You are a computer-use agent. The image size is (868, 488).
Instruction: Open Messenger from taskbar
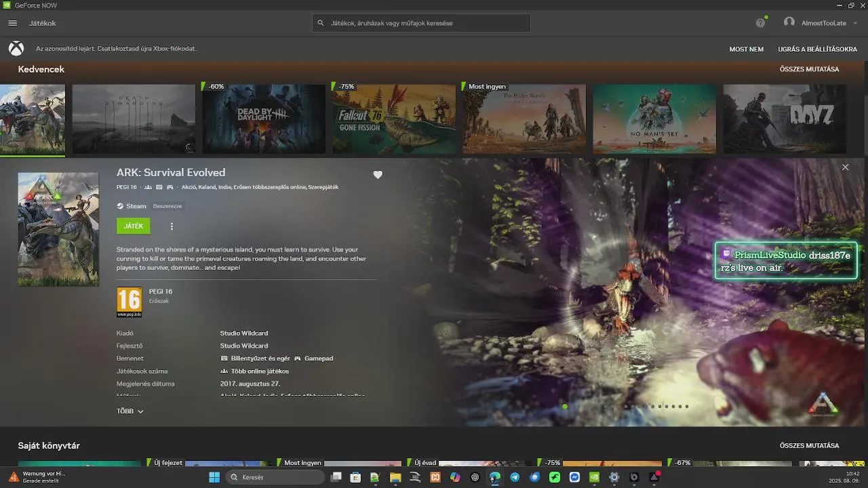pyautogui.click(x=574, y=477)
